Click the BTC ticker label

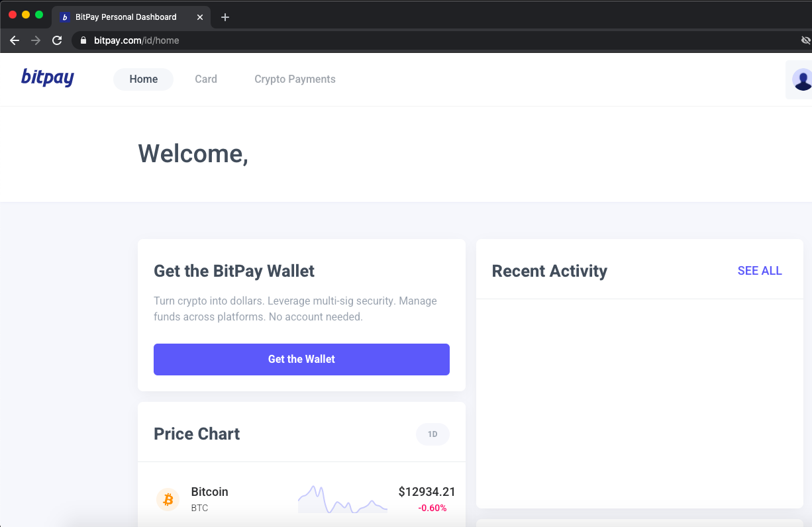coord(198,508)
